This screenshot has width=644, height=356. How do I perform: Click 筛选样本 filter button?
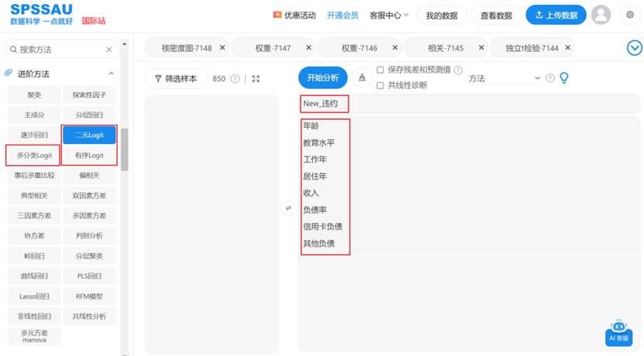[x=176, y=78]
